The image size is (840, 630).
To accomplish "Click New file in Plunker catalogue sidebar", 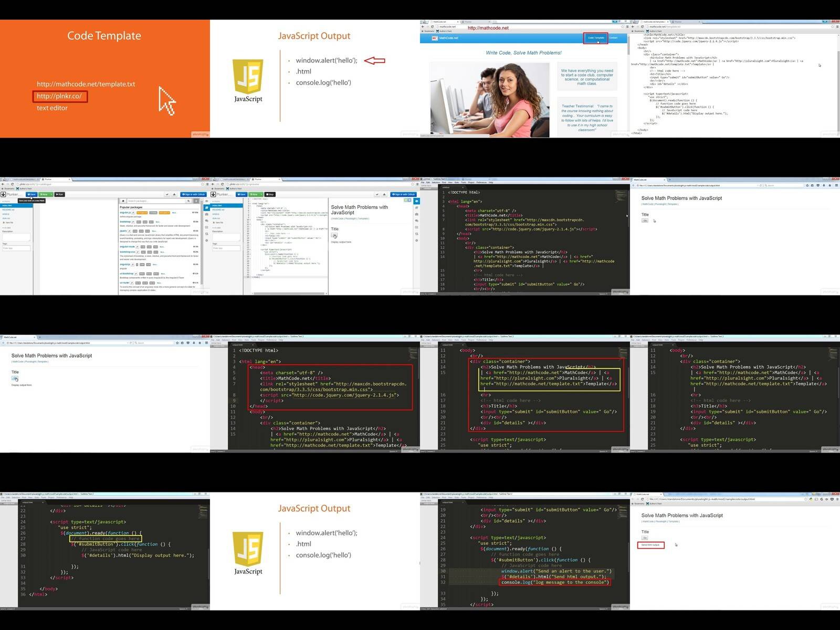I will (8, 223).
